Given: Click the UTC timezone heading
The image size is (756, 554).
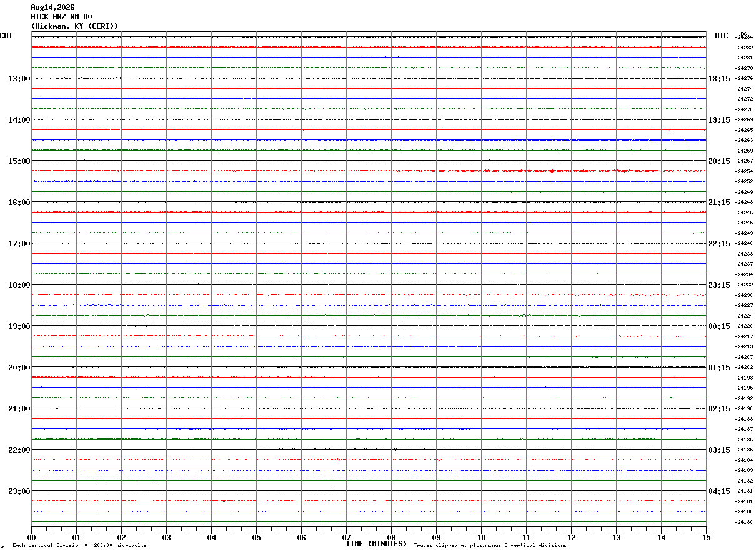Looking at the screenshot, I should pos(722,36).
